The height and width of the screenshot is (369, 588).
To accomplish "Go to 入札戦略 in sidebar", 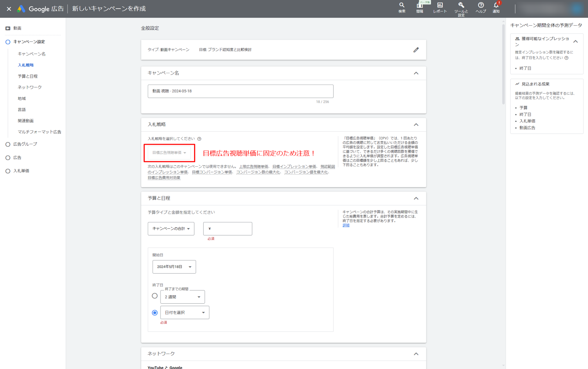I will click(x=26, y=65).
